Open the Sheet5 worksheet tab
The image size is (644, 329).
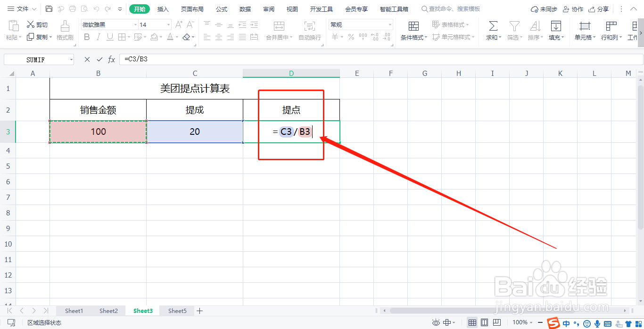point(177,311)
